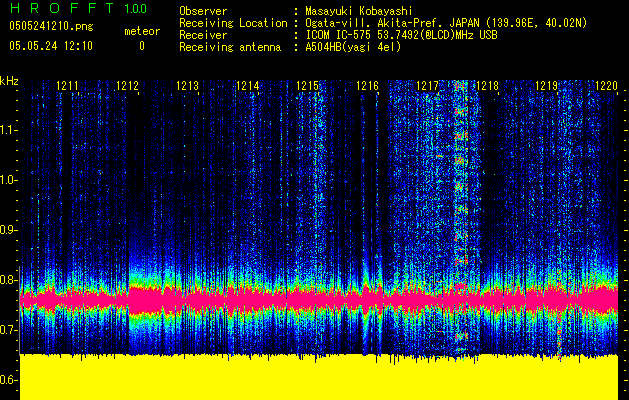Click the 1218 time marker

coord(487,86)
